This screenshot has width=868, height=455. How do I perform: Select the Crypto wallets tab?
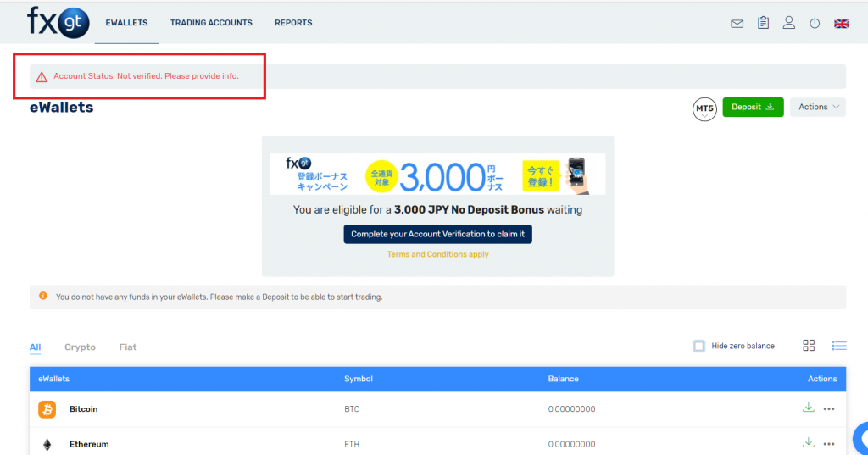coord(81,347)
